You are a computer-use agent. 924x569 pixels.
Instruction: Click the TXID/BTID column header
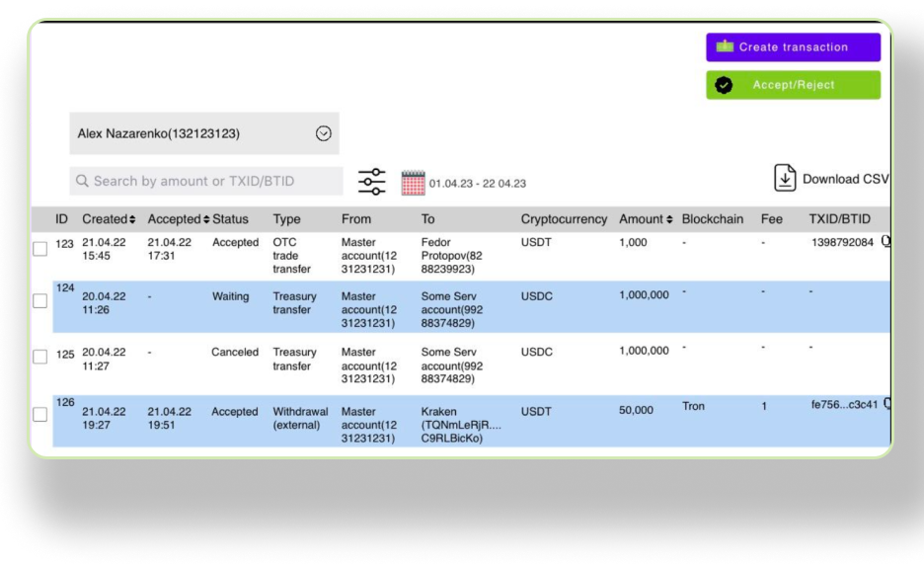click(x=839, y=218)
